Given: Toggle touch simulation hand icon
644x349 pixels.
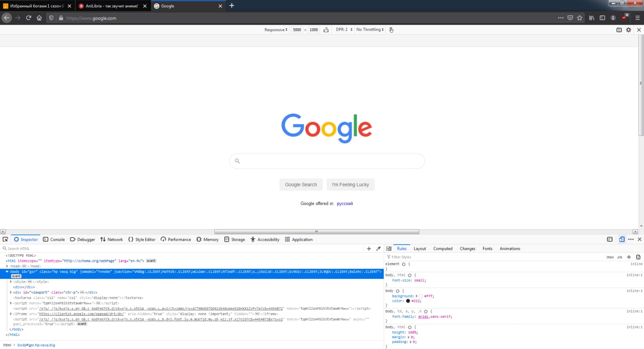Looking at the screenshot, I should click(x=391, y=30).
